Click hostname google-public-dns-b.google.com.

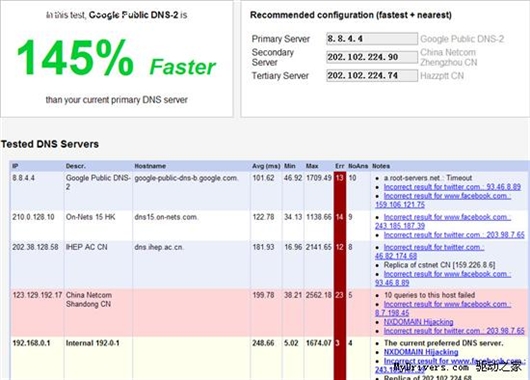click(x=186, y=178)
